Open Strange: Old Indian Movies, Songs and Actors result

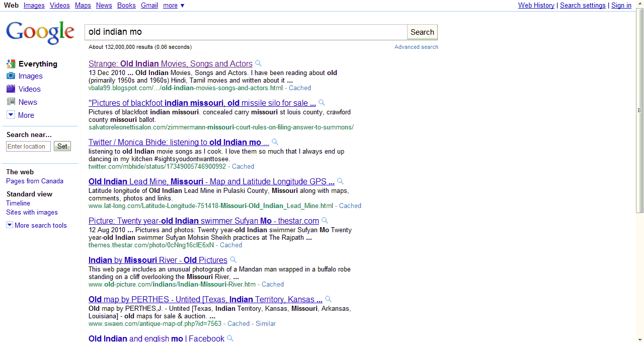point(171,63)
